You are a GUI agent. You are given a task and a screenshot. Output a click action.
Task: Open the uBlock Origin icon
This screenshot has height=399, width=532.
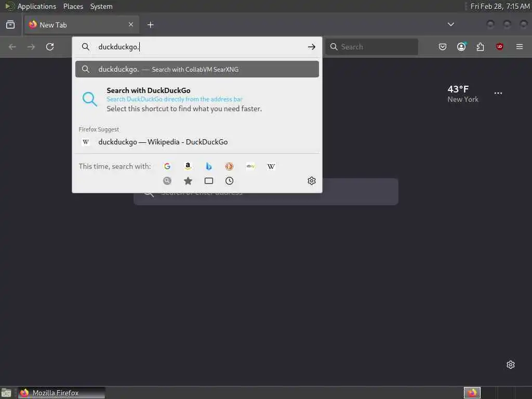tap(499, 47)
